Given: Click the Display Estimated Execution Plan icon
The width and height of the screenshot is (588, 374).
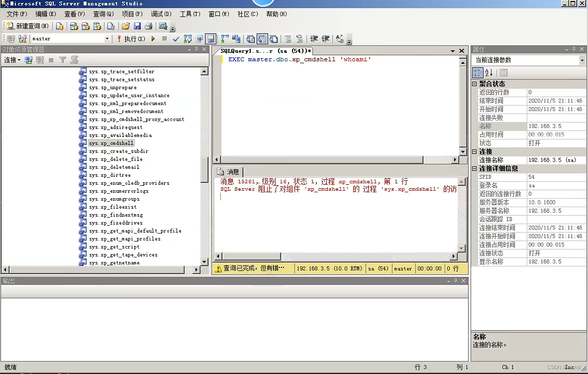Looking at the screenshot, I should point(188,39).
